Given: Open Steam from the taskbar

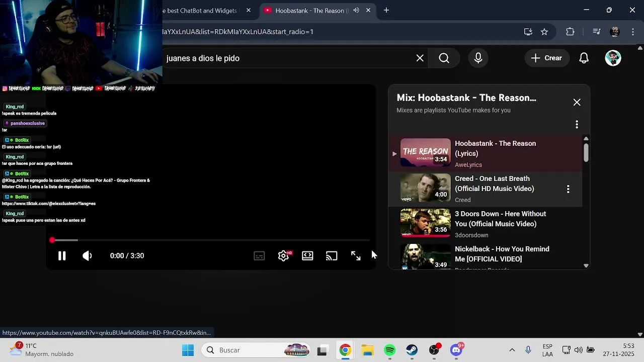Looking at the screenshot, I should point(412,350).
